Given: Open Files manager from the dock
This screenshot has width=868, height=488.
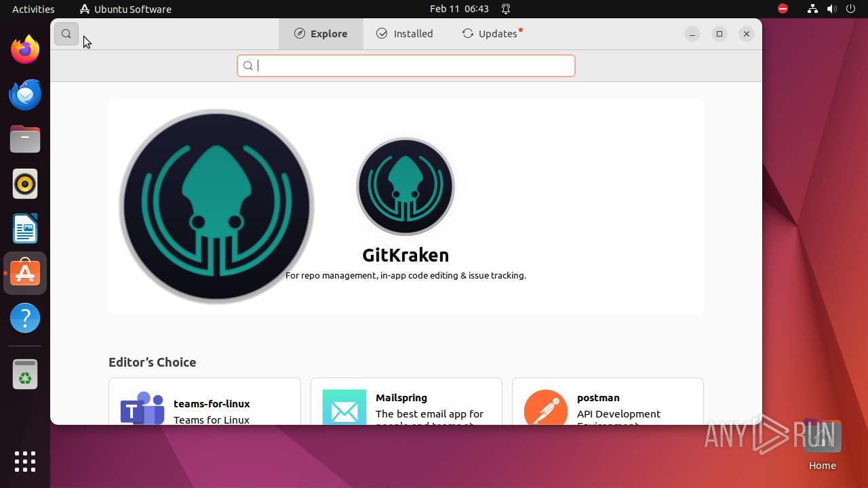Looking at the screenshot, I should 25,139.
